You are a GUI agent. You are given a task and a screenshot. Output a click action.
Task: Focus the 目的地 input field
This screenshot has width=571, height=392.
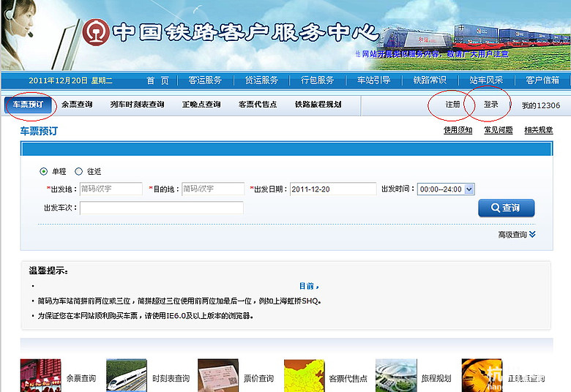[214, 189]
